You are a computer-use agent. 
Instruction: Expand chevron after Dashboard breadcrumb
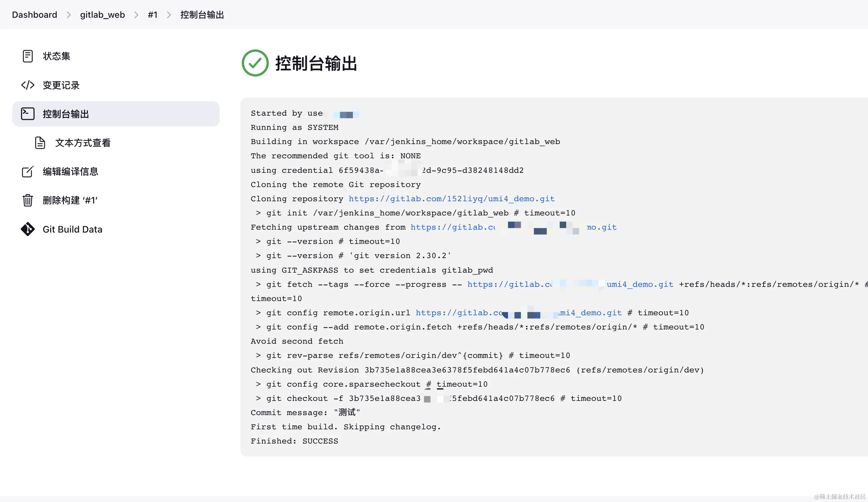tap(69, 15)
